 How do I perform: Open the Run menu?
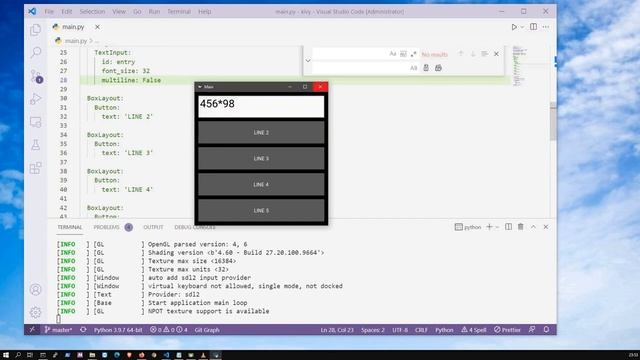[x=154, y=11]
